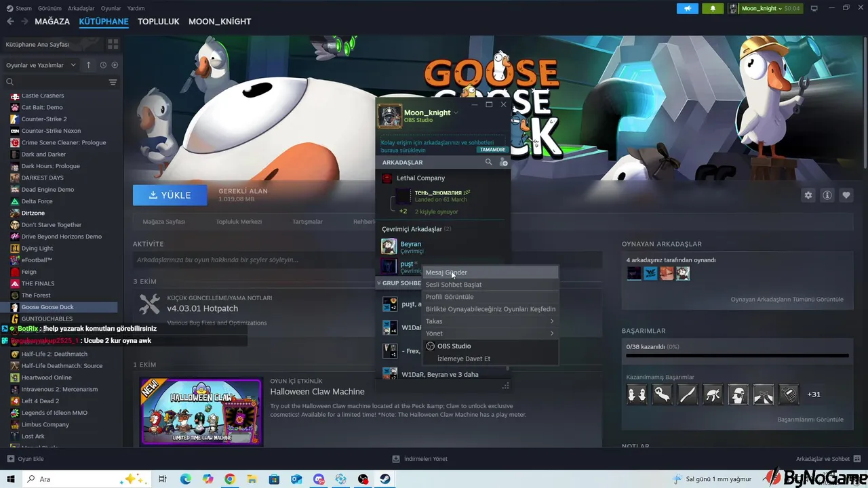The width and height of the screenshot is (868, 488).
Task: Open the MOON_KNİGHT profile tab
Action: click(220, 22)
